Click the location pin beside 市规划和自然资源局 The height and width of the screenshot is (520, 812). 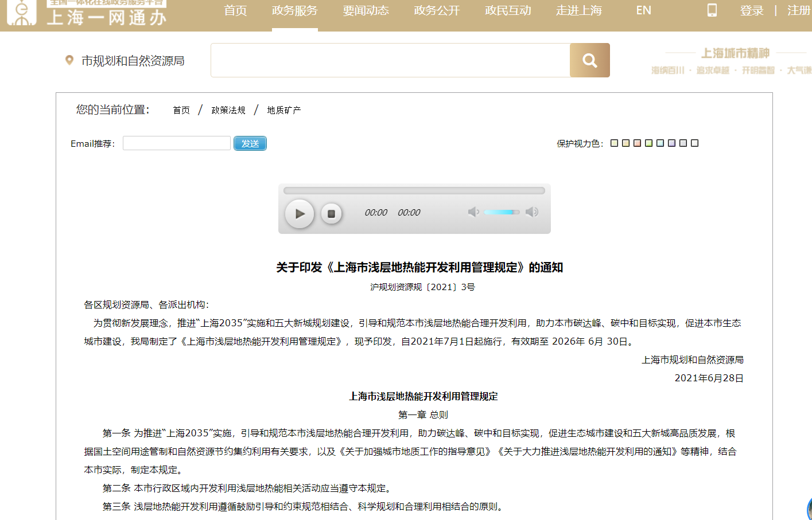coord(69,60)
